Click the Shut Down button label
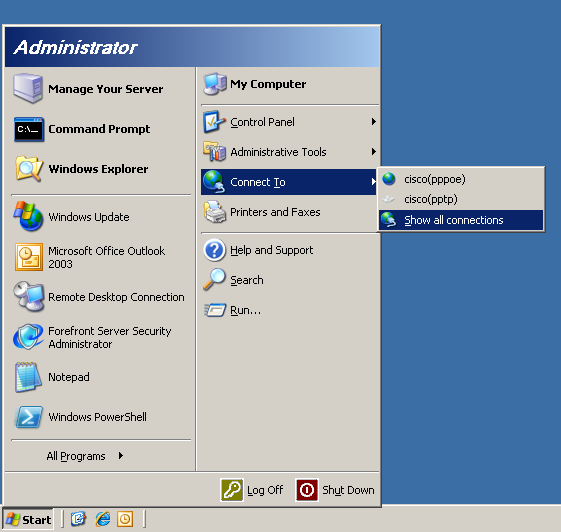 348,490
